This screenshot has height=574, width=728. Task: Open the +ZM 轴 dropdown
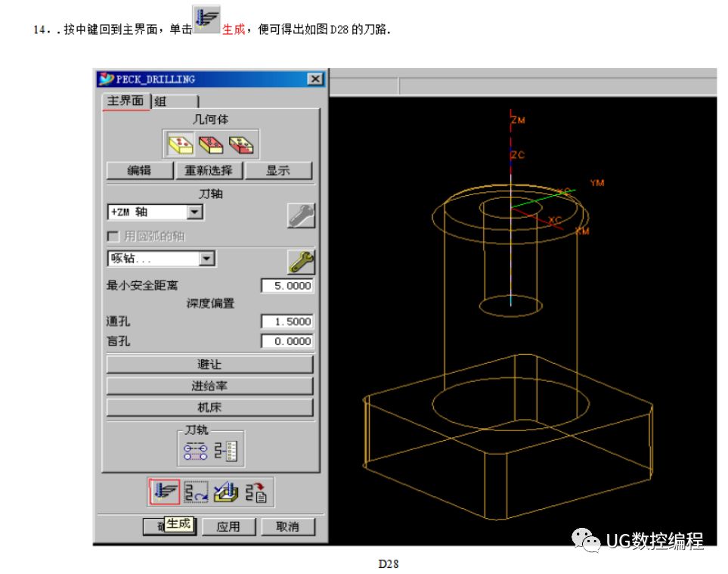[195, 212]
